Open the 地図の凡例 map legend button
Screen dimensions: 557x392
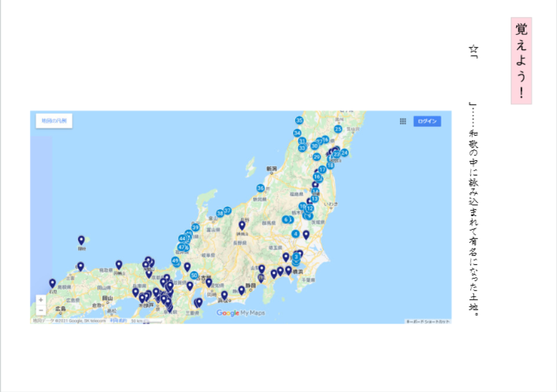[54, 121]
